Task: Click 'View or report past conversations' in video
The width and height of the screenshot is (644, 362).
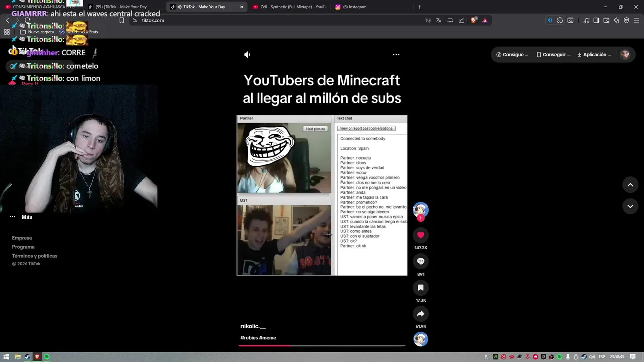Action: (366, 128)
